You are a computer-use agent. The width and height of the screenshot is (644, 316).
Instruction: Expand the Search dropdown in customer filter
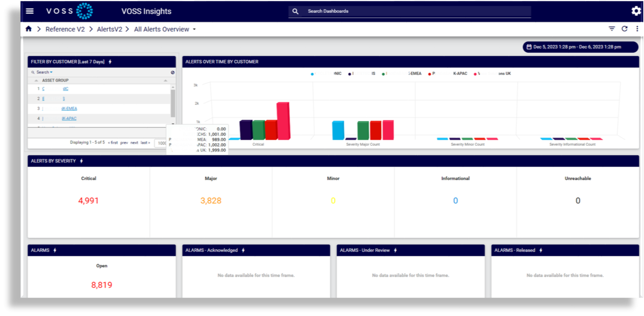point(44,72)
